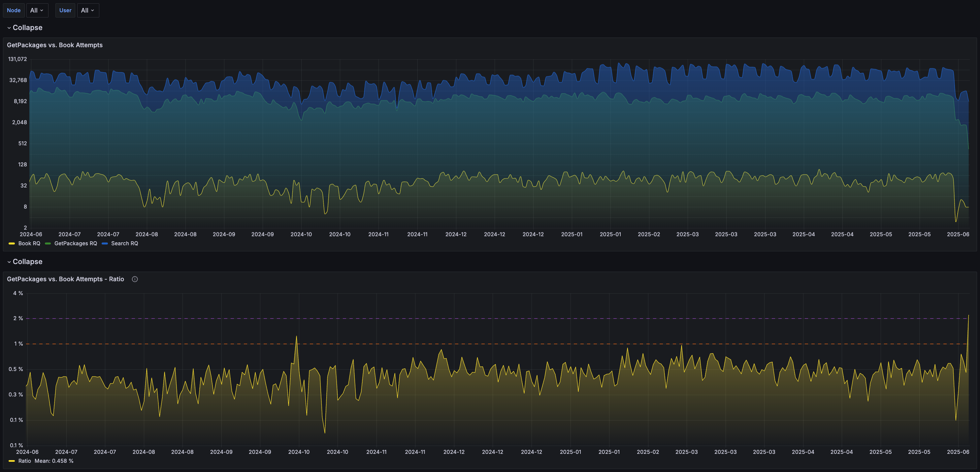
Task: Click the final ratio spike above 2 %
Action: (x=968, y=316)
